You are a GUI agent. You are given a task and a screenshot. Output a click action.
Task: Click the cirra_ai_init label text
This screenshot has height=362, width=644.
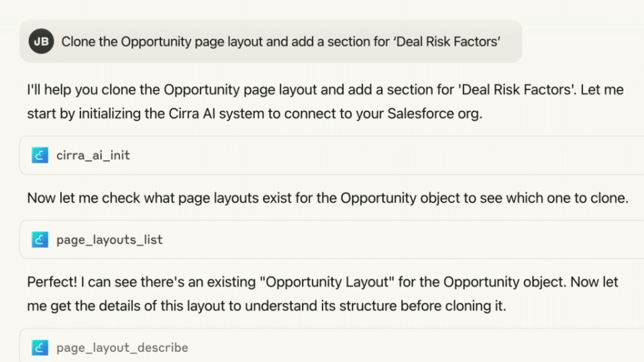93,156
